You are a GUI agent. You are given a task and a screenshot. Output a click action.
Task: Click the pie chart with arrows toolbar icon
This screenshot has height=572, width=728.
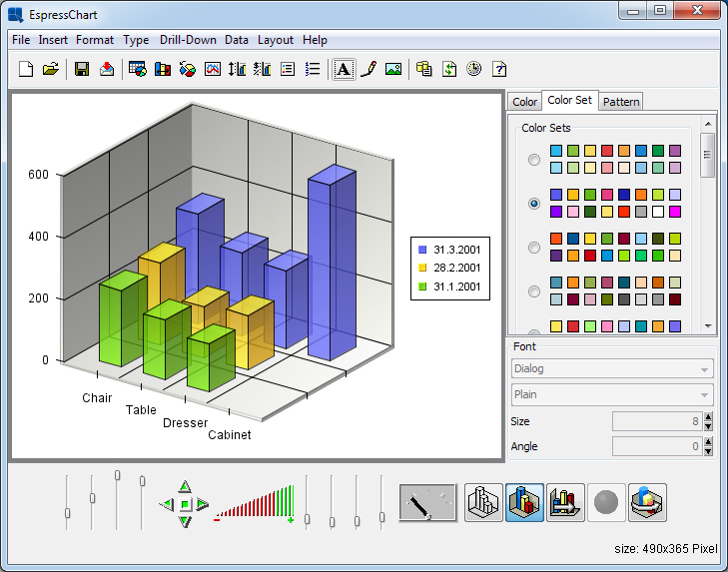click(x=188, y=69)
